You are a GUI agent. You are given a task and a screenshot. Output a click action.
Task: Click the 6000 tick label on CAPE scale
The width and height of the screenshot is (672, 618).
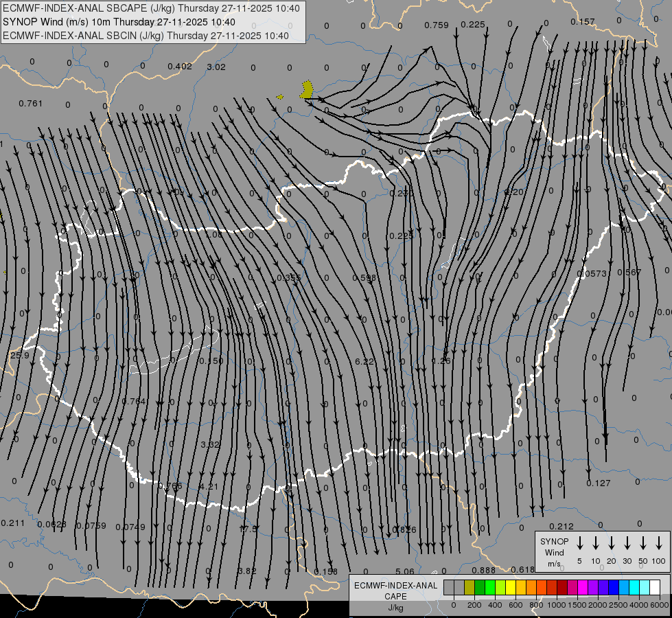coord(659,605)
